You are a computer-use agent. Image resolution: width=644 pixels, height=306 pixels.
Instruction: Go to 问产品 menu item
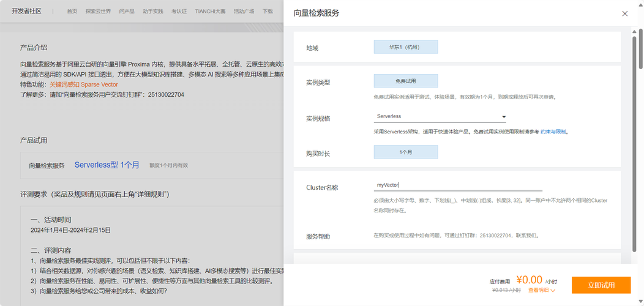coord(127,12)
